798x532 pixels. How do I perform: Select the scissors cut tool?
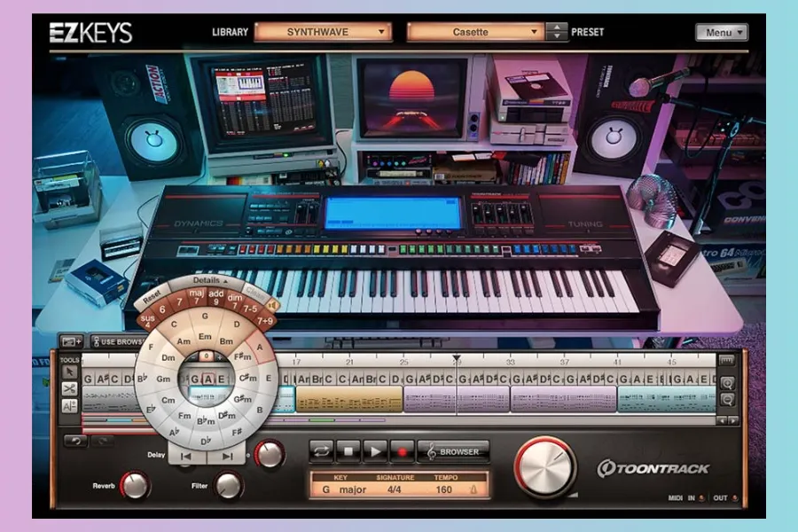click(69, 389)
